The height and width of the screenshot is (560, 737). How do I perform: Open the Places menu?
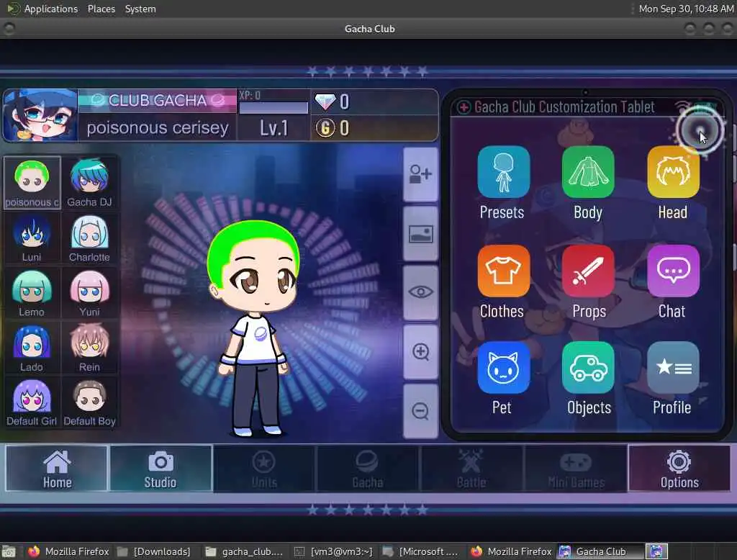click(x=101, y=9)
